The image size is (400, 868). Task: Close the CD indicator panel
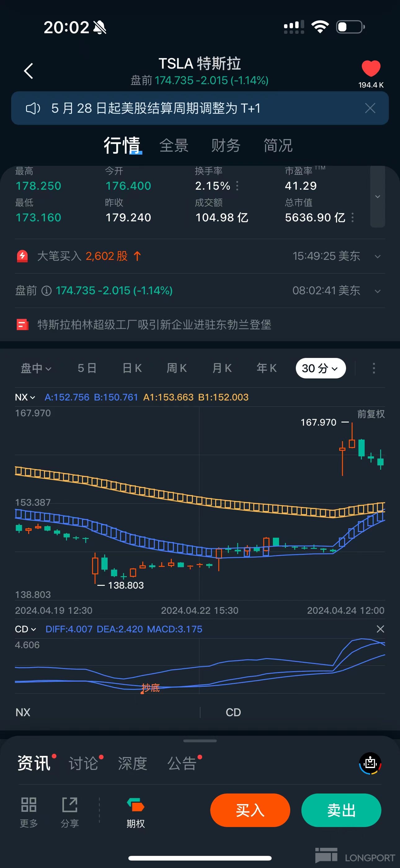(380, 629)
